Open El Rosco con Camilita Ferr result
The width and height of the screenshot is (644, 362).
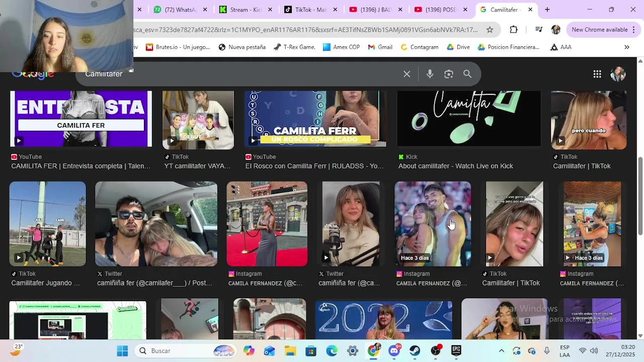point(314,166)
